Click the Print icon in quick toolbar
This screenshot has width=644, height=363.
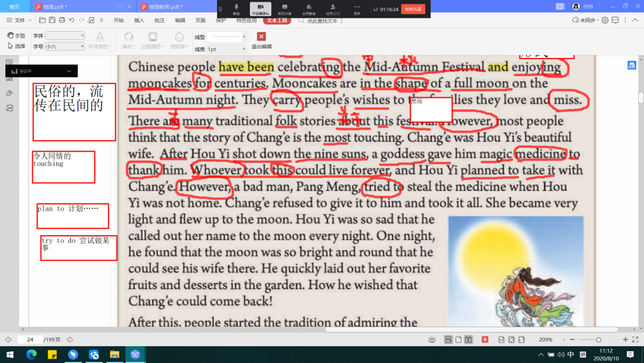(62, 20)
